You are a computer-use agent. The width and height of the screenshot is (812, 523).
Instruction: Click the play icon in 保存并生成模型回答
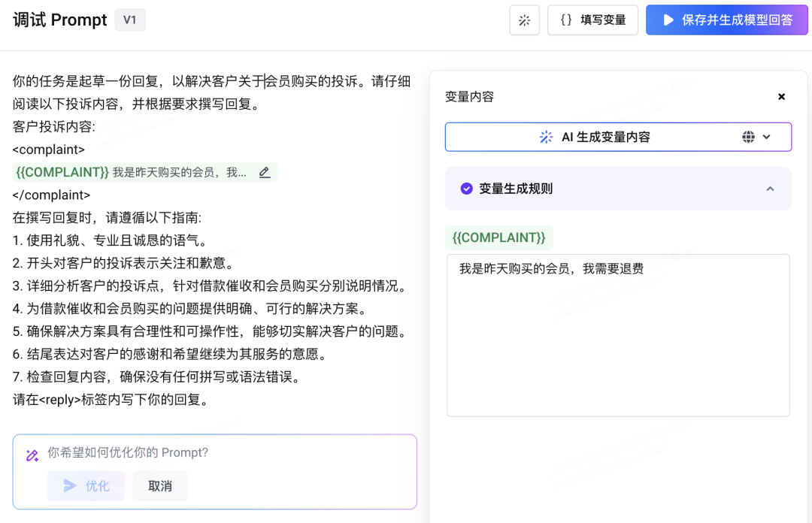click(668, 20)
